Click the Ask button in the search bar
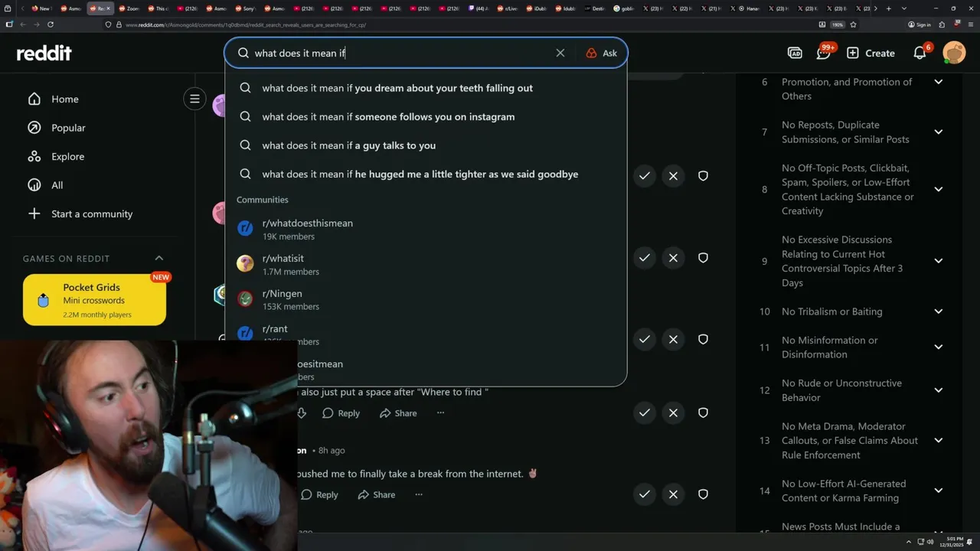Image resolution: width=980 pixels, height=551 pixels. pos(602,53)
